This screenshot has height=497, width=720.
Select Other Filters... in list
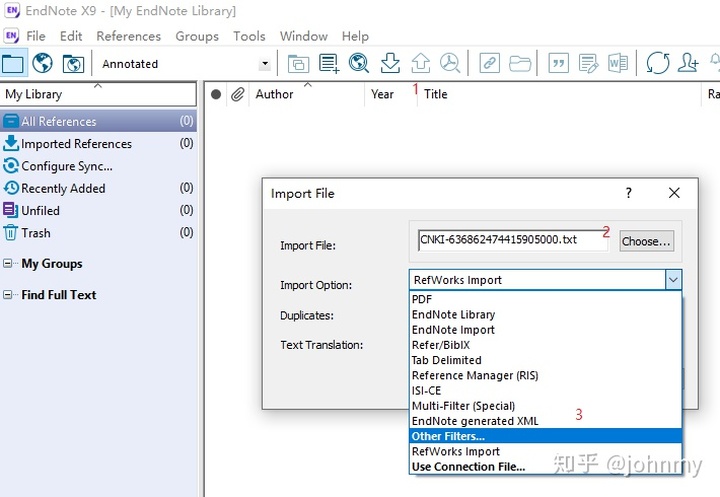546,436
